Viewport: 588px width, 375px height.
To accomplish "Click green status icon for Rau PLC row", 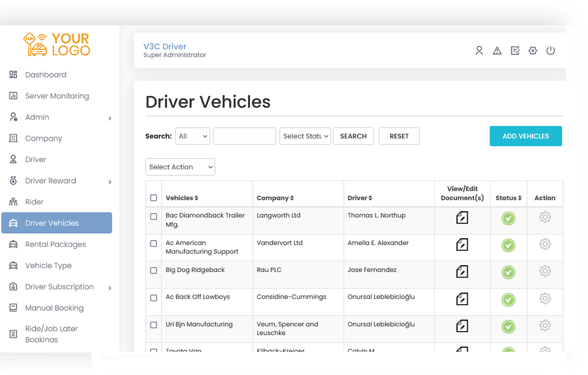I will pyautogui.click(x=508, y=272).
